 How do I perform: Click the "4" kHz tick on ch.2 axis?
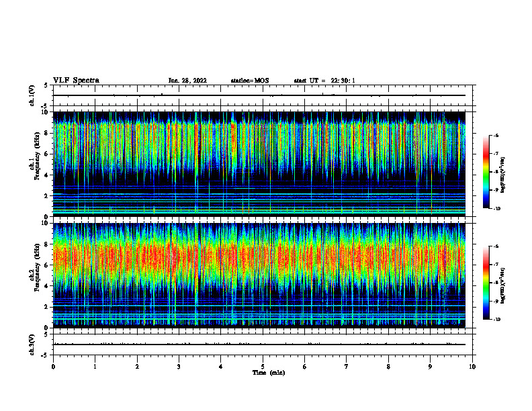47,286
